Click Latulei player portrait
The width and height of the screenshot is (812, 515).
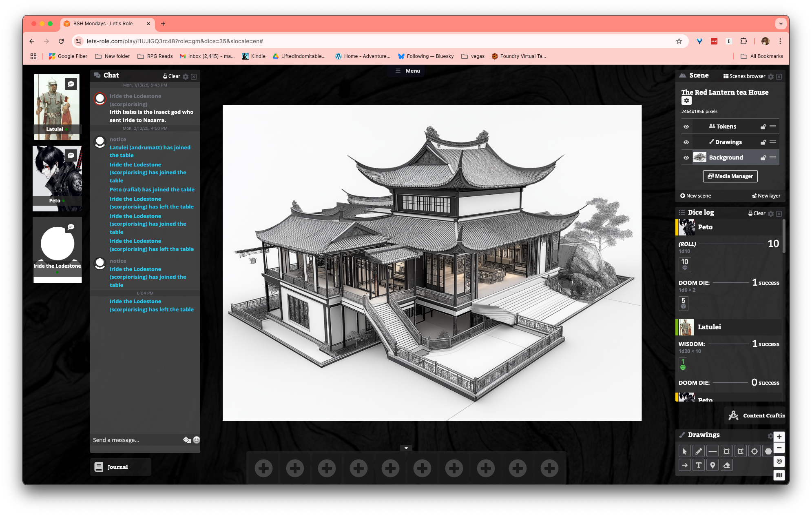[x=57, y=107]
